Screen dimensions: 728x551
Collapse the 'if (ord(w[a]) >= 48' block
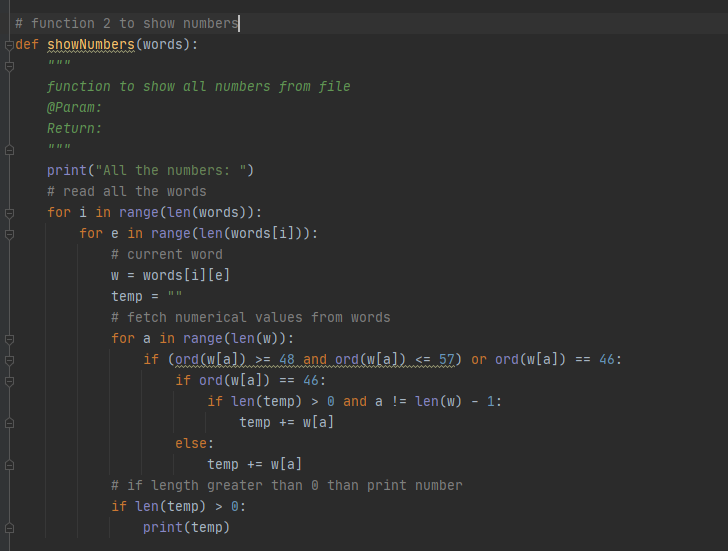point(9,360)
